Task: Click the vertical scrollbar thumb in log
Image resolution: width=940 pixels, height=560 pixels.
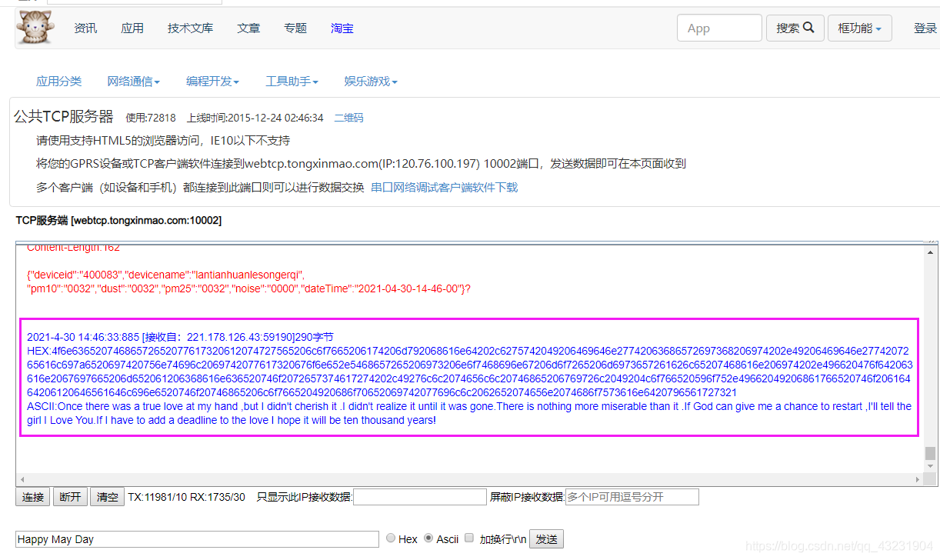Action: [x=931, y=452]
